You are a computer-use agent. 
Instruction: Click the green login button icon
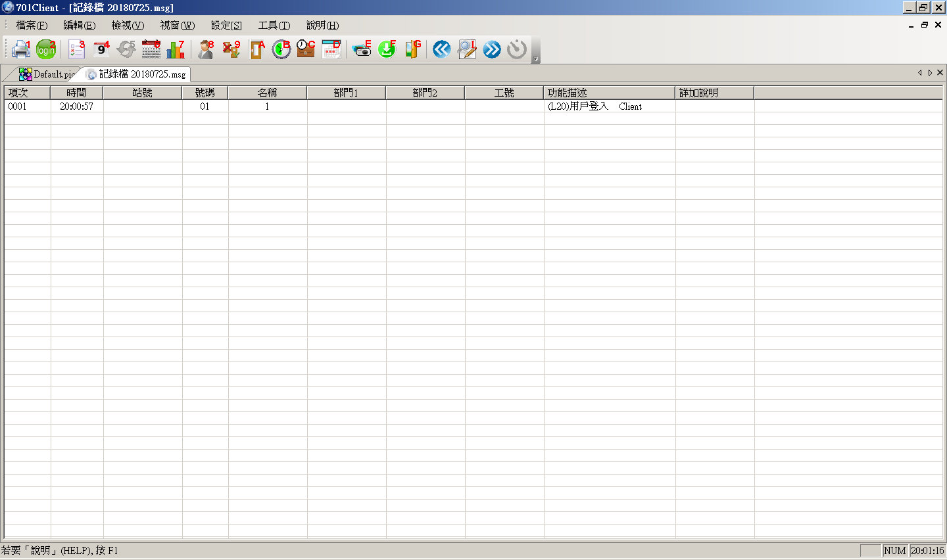(46, 49)
